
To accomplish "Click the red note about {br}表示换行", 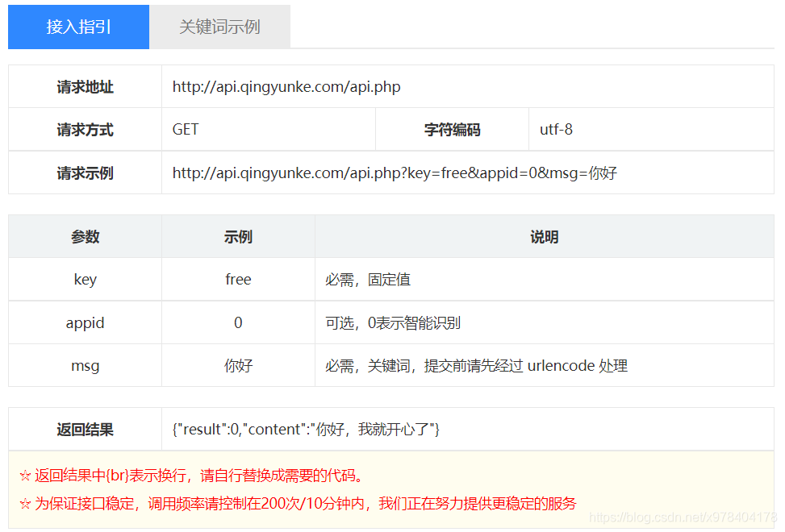I will (190, 475).
